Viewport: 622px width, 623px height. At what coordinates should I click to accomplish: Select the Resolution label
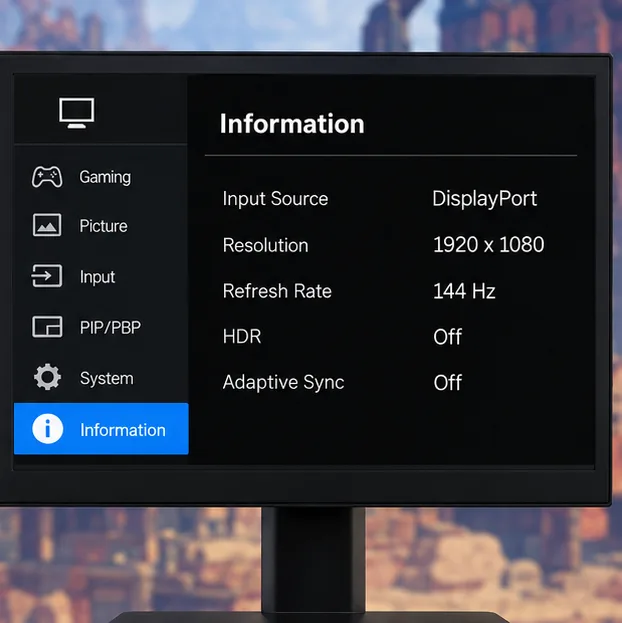pyautogui.click(x=265, y=245)
